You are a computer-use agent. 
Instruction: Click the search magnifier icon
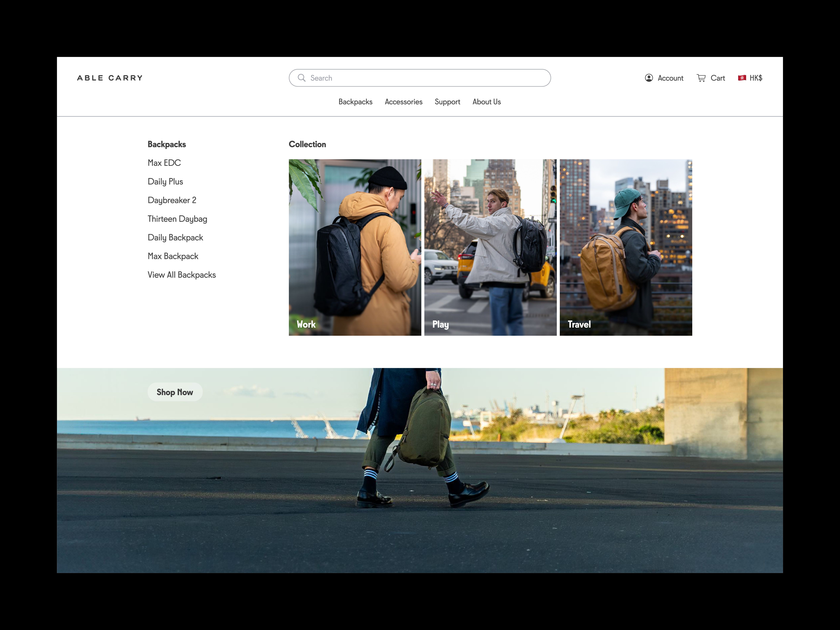tap(301, 78)
